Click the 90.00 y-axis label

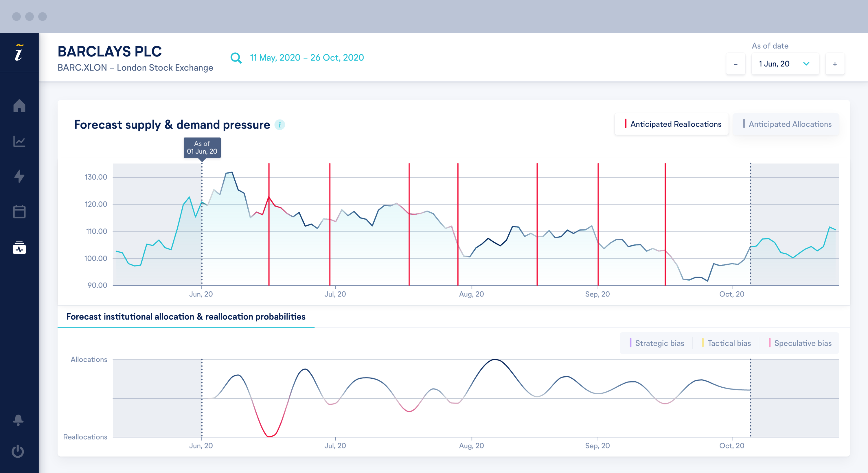pyautogui.click(x=97, y=285)
